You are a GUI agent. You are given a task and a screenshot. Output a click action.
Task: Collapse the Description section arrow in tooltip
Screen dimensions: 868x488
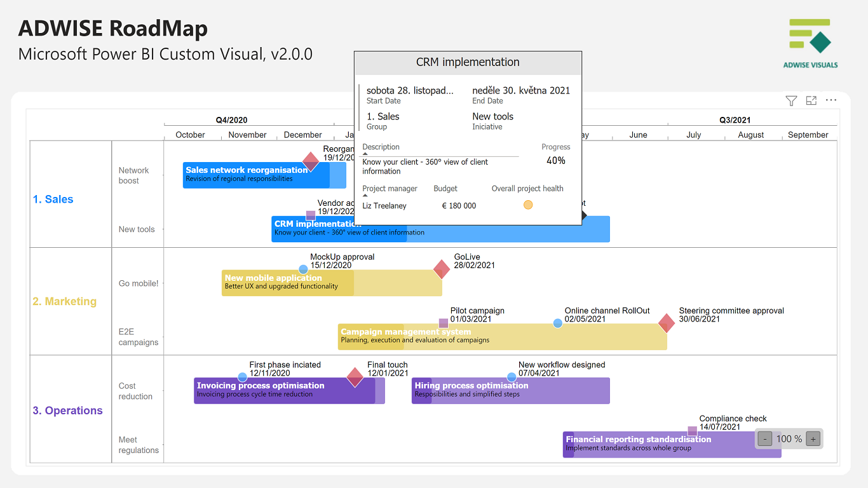pos(365,154)
